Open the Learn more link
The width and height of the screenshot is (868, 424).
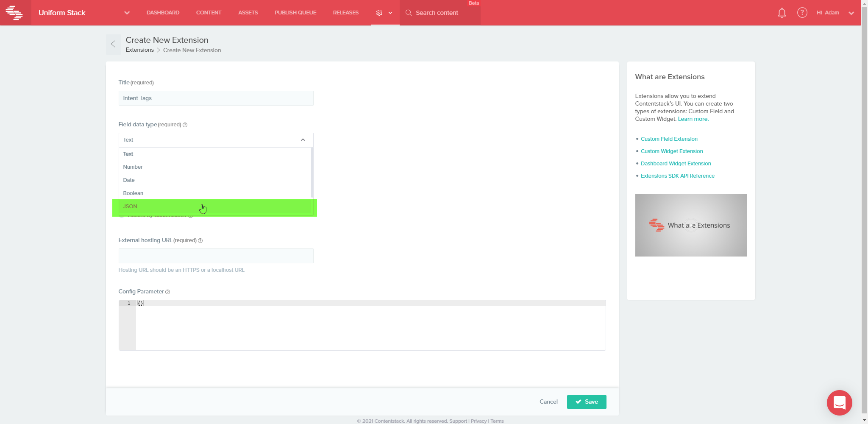pos(693,119)
